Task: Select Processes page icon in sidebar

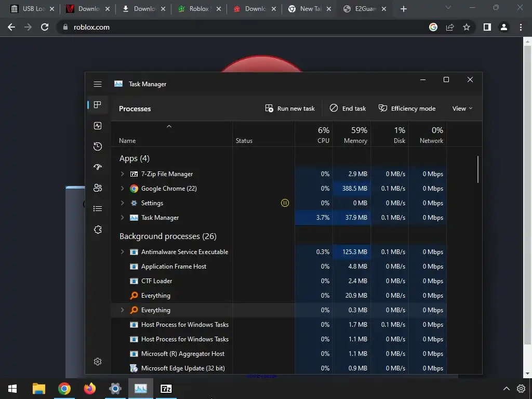Action: 97,105
